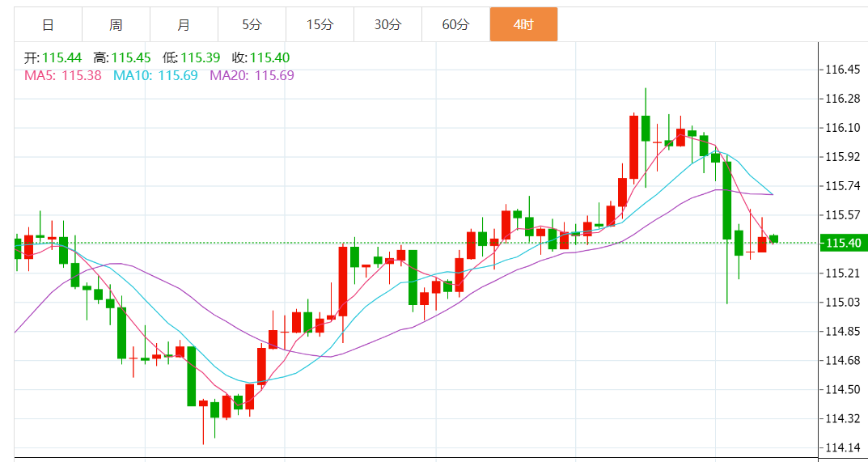Click the highlighted orange 4时 tab
The height and width of the screenshot is (462, 868).
[523, 24]
